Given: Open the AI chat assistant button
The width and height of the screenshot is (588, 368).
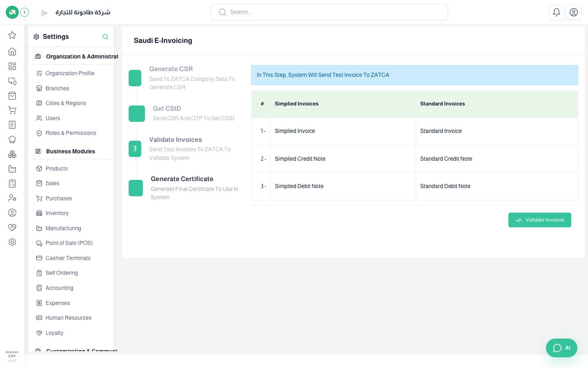Looking at the screenshot, I should [561, 348].
